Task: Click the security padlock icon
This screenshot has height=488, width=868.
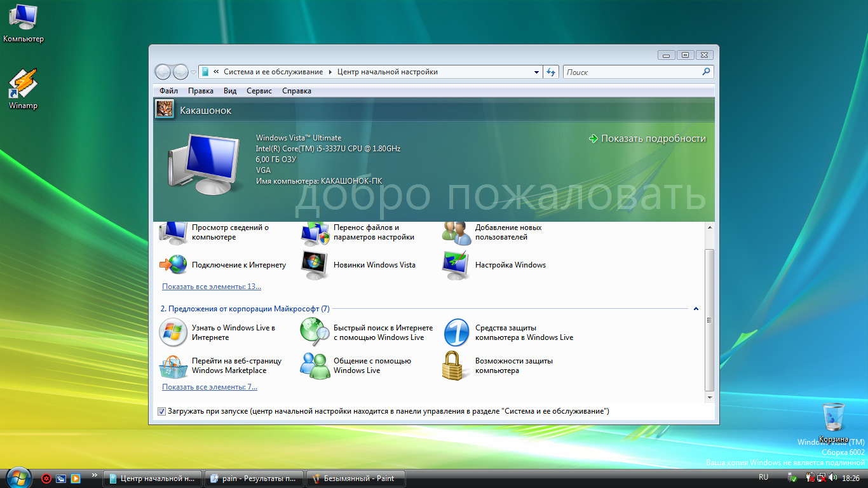Action: 456,366
